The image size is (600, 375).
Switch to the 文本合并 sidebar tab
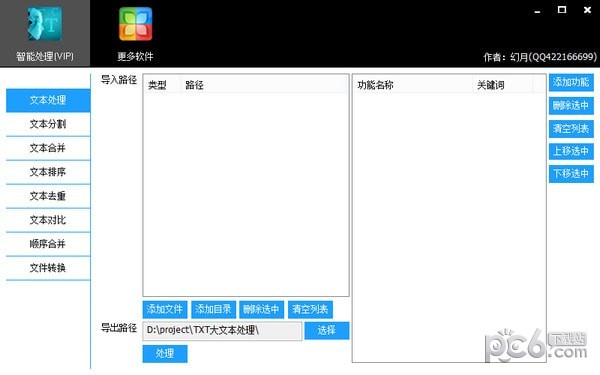tap(48, 148)
